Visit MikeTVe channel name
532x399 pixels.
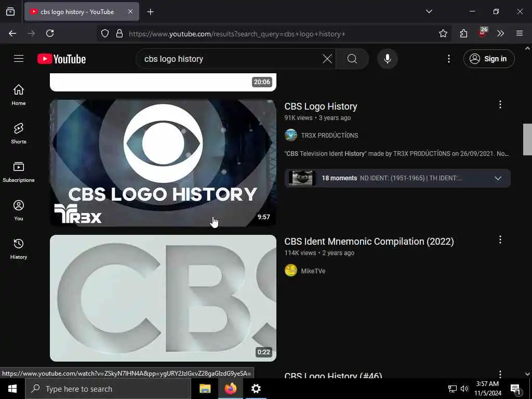pos(313,271)
